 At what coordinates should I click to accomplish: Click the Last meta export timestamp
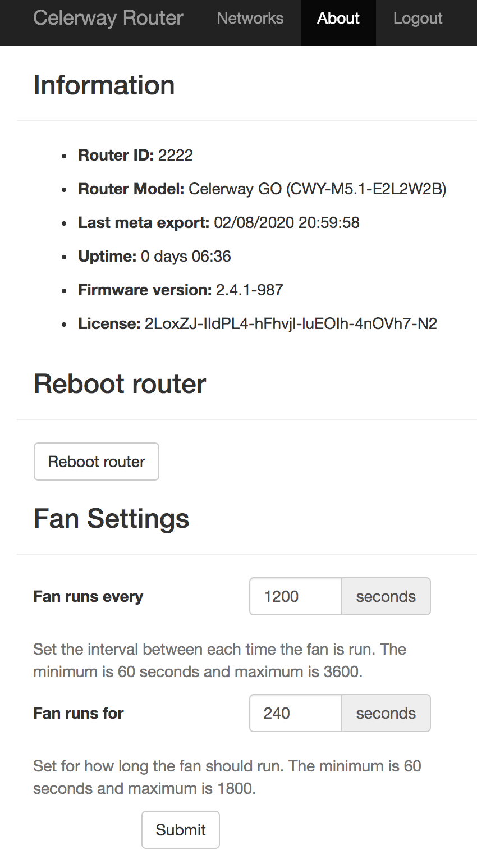[x=219, y=222]
